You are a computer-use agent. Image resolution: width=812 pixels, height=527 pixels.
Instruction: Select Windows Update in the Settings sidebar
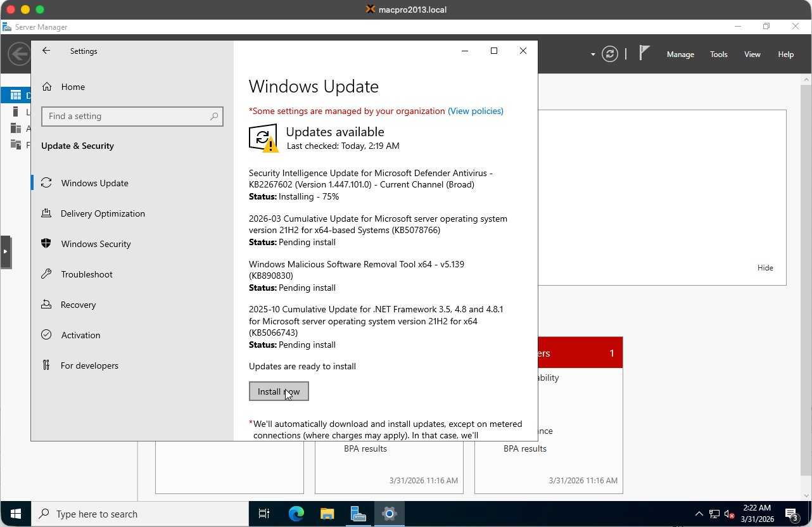(94, 182)
